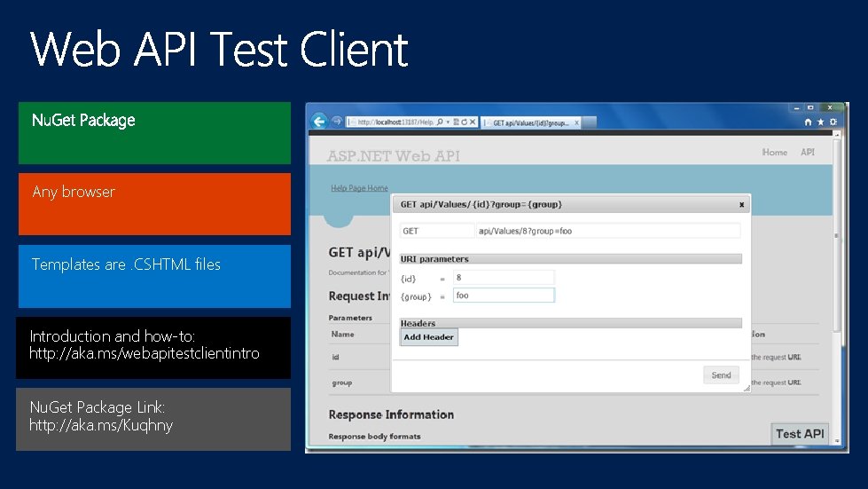
Task: Click the 'Headers' section header in the dialog
Action: [x=570, y=323]
